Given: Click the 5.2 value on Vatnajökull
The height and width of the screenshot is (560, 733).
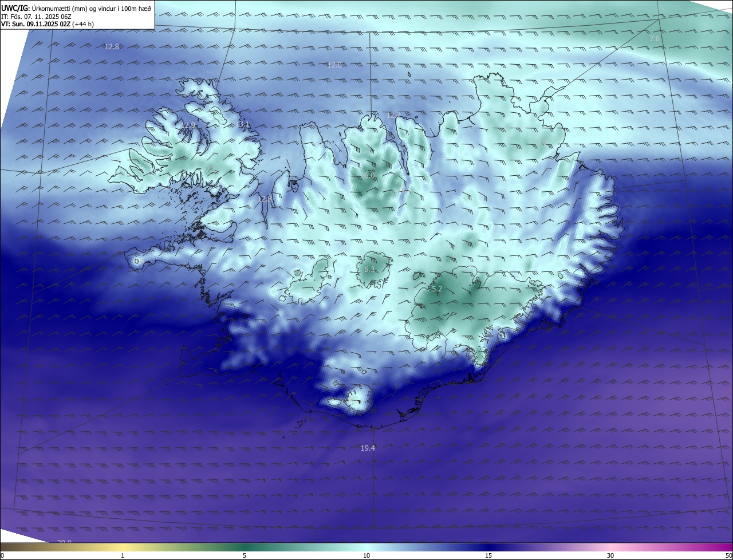Looking at the screenshot, I should click(437, 289).
